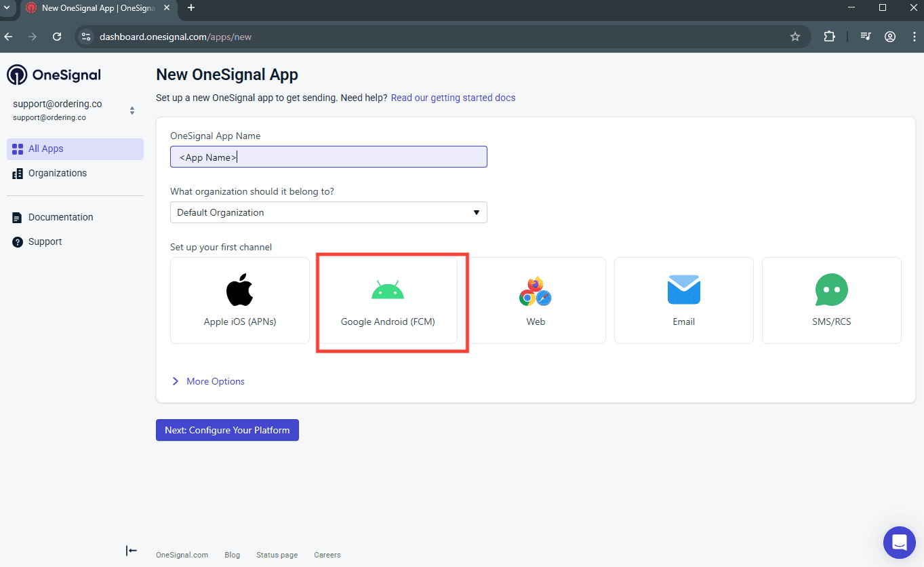Open Documentation in the sidebar
924x567 pixels.
coord(75,218)
